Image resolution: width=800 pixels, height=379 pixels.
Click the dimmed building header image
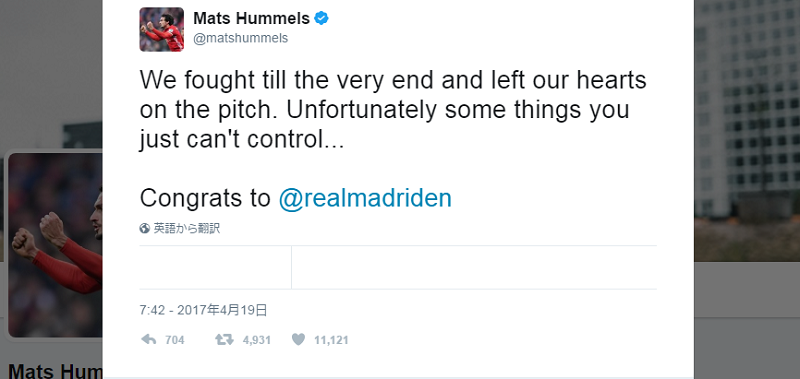pyautogui.click(x=746, y=131)
